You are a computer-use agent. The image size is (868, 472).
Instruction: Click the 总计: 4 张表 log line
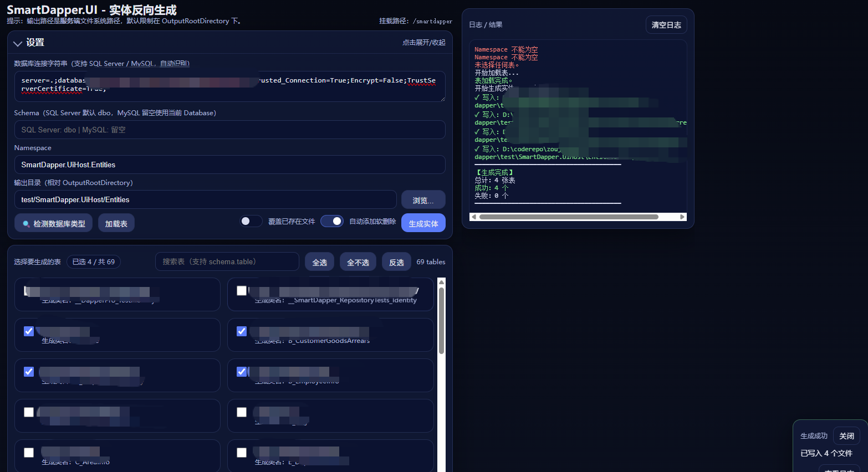495,180
